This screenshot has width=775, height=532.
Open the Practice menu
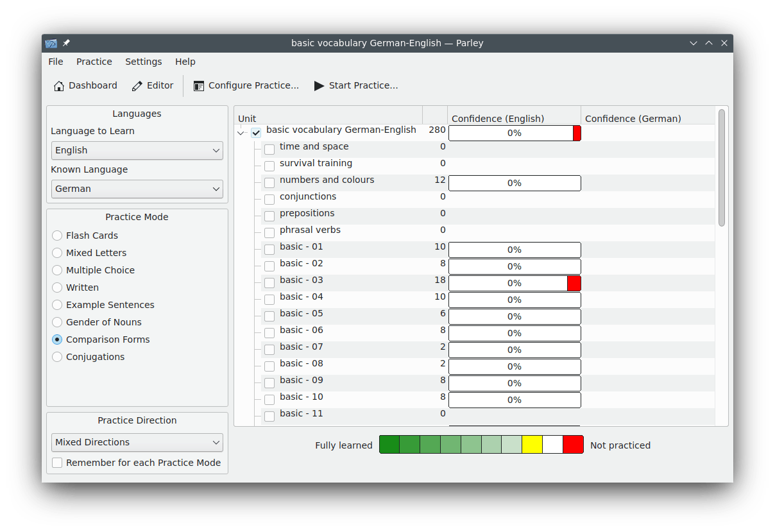94,62
